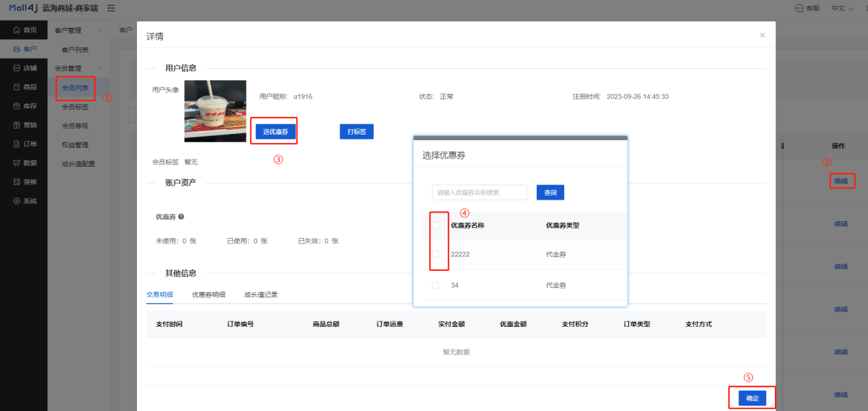
Task: Open 数据 data icon in sidebar
Action: 17,163
